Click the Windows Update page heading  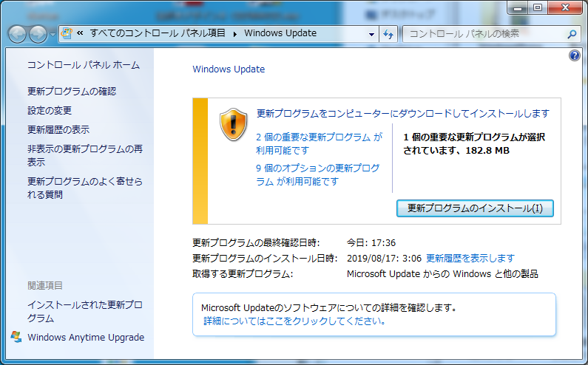(229, 69)
